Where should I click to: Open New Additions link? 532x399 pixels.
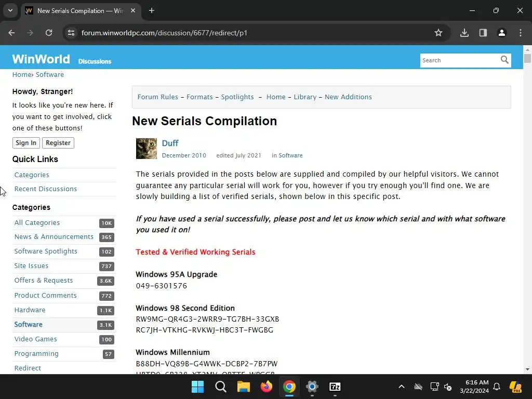click(348, 97)
